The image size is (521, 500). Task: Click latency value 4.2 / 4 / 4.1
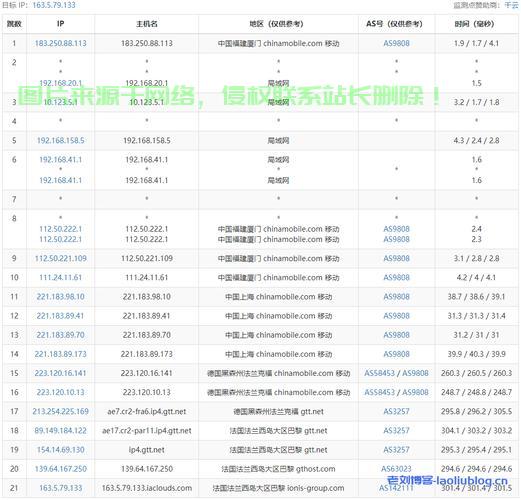point(476,277)
